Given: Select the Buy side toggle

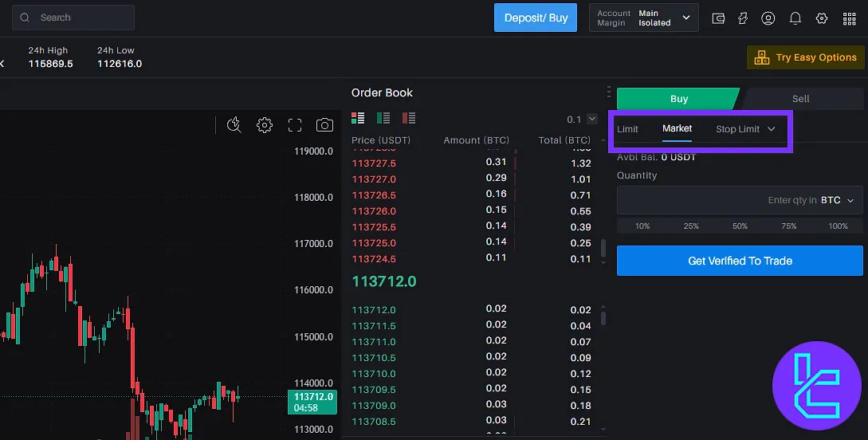Looking at the screenshot, I should click(678, 99).
